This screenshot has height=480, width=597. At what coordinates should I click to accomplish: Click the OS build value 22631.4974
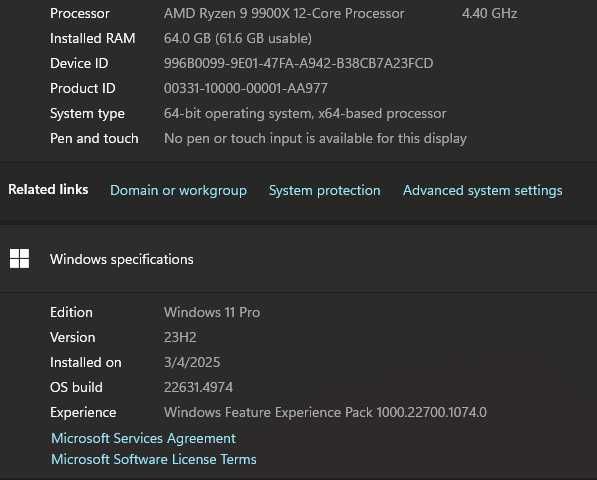click(198, 388)
